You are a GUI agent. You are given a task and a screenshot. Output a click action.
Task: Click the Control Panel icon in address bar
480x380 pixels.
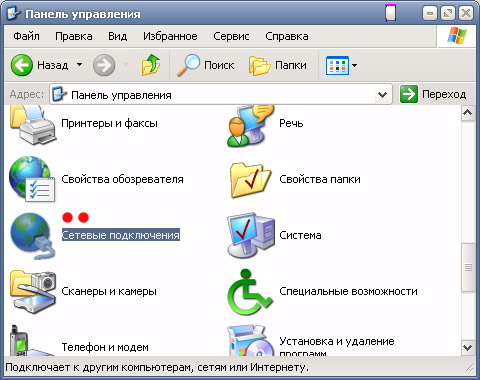[x=60, y=94]
